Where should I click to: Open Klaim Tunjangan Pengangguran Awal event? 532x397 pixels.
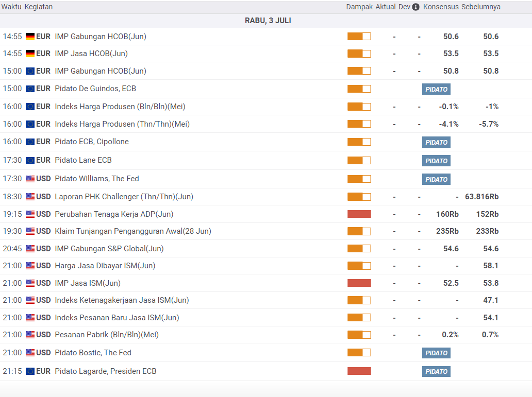[x=133, y=231]
